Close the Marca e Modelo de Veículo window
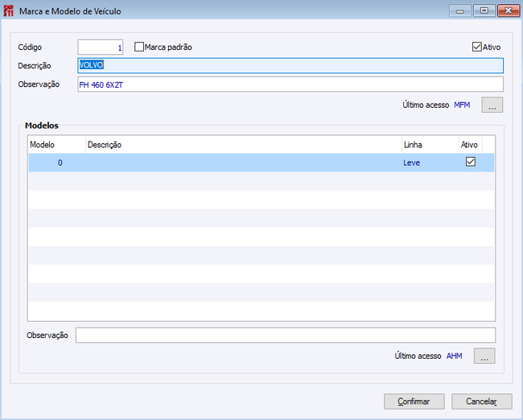This screenshot has width=523, height=420. (x=509, y=11)
